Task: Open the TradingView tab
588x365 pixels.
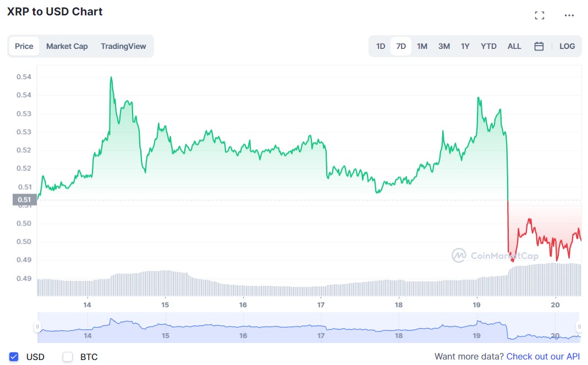Action: point(123,46)
